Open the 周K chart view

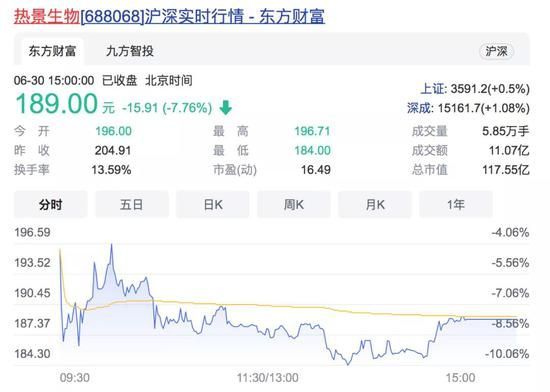point(294,204)
